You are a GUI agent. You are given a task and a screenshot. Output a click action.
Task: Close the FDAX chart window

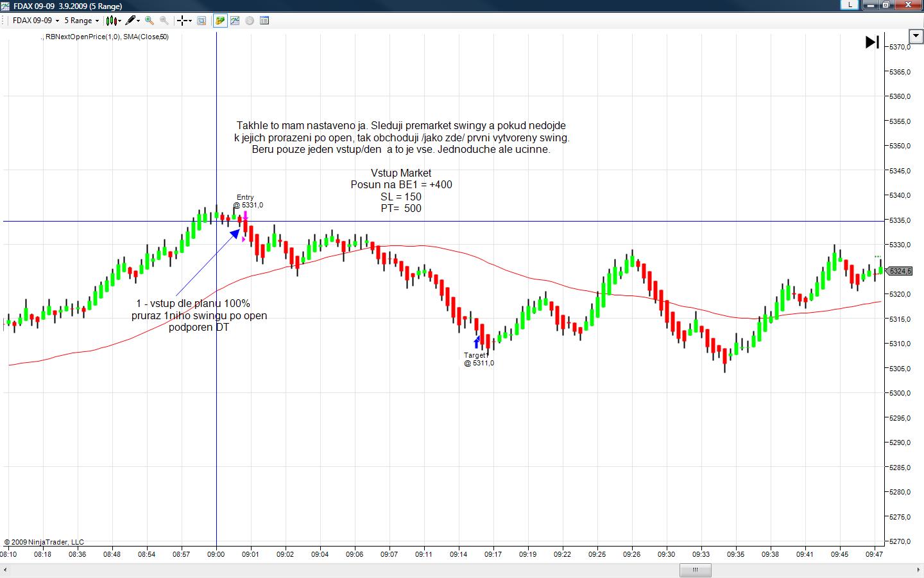908,4
